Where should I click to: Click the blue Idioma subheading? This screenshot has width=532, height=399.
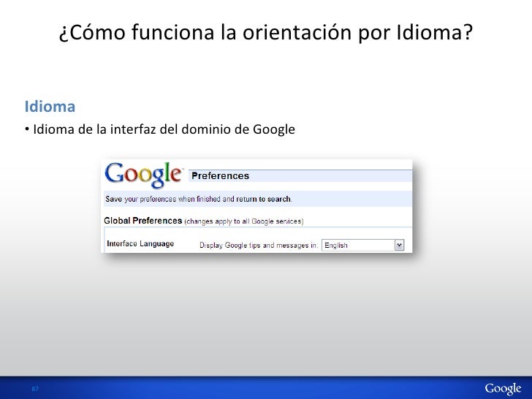pyautogui.click(x=50, y=106)
